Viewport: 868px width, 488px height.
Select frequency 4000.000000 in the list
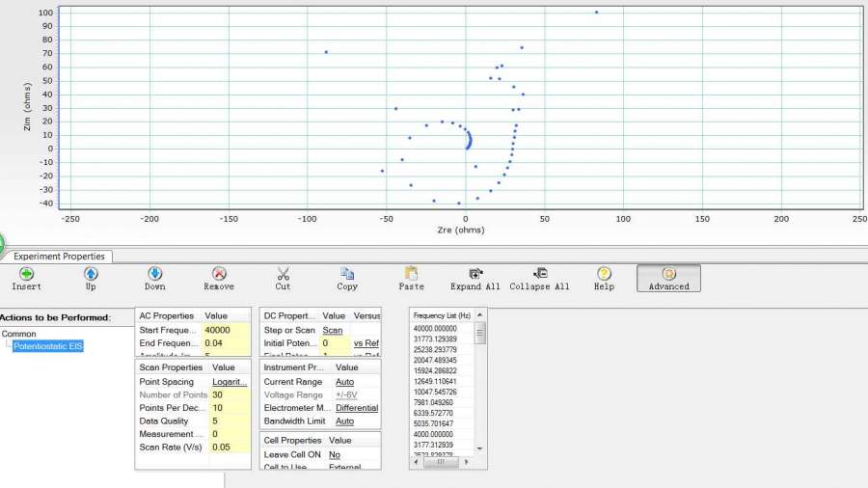(435, 434)
